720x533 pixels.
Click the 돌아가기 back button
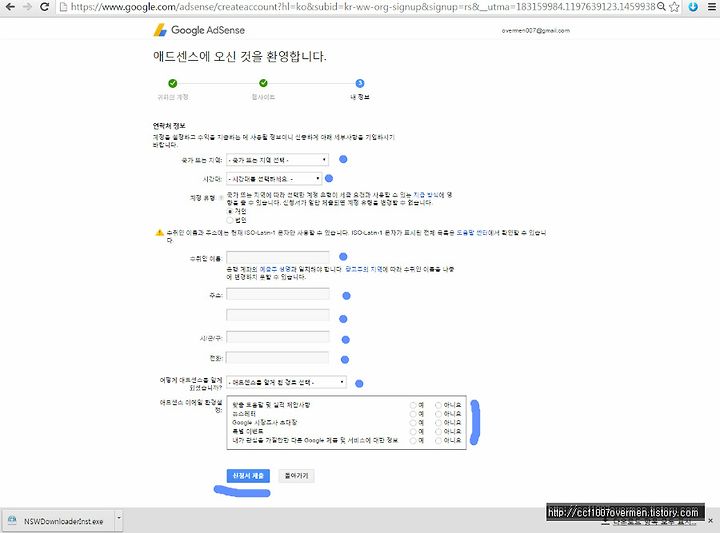pos(296,476)
